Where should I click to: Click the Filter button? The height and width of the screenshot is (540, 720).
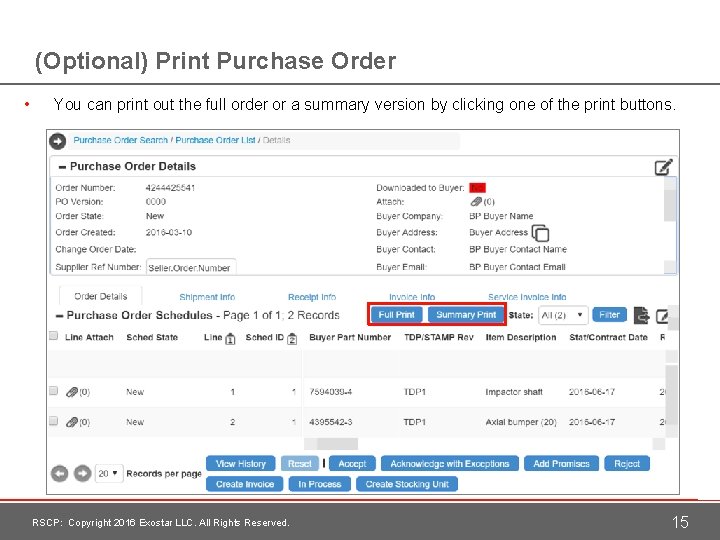point(609,315)
